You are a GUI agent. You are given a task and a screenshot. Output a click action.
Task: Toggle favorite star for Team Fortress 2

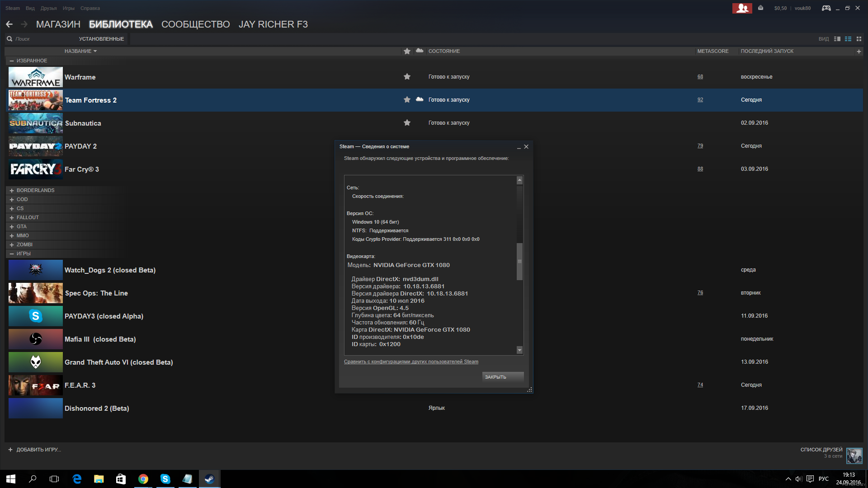click(407, 99)
